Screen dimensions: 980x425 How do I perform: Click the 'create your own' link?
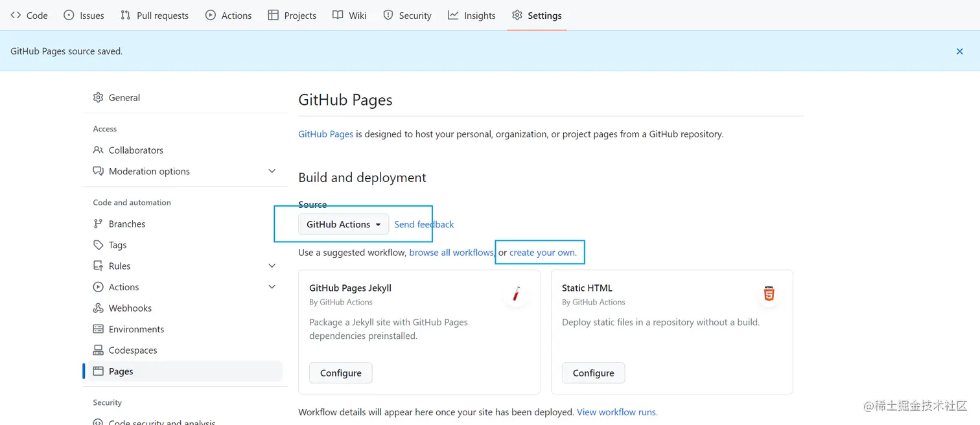[x=542, y=253]
